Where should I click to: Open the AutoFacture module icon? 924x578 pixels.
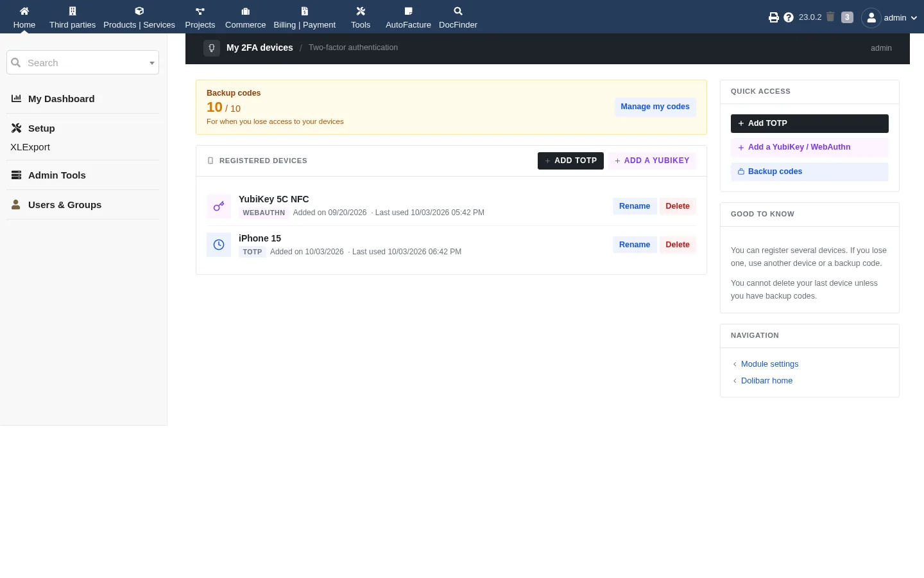tap(408, 11)
